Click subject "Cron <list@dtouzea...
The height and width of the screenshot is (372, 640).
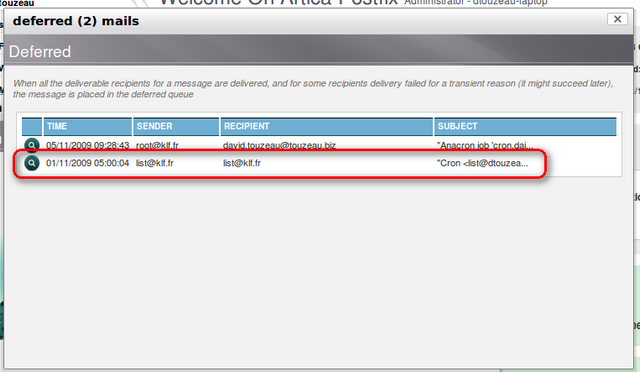click(x=482, y=163)
